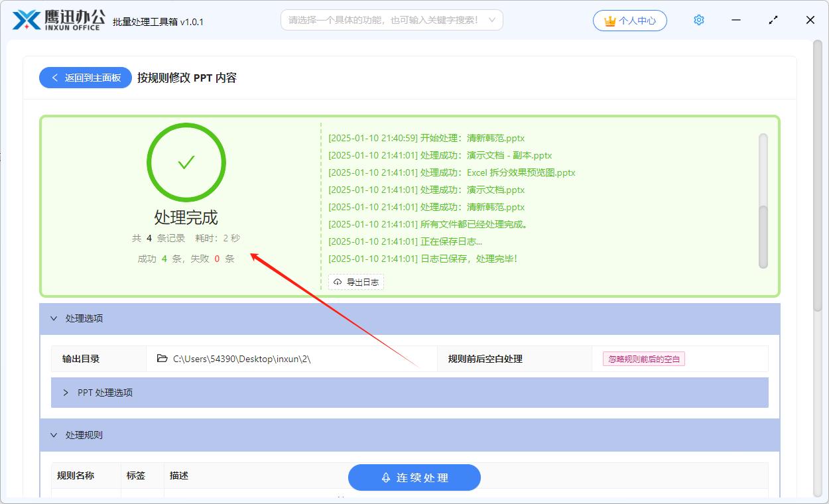This screenshot has height=504, width=829.
Task: Collapse the 处理选项 section
Action: pyautogui.click(x=54, y=318)
